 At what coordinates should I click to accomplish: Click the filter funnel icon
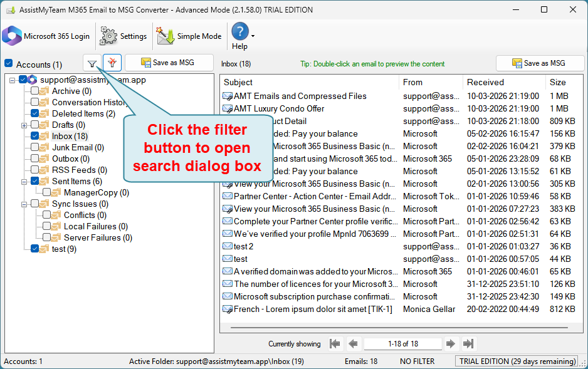tap(92, 63)
